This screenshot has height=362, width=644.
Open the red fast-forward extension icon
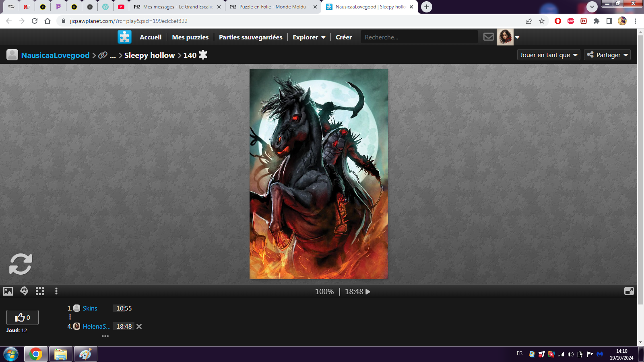coord(584,21)
